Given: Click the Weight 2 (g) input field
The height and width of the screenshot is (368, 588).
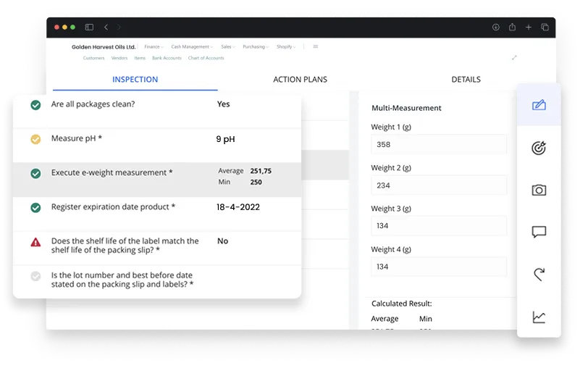Looking at the screenshot, I should click(438, 185).
